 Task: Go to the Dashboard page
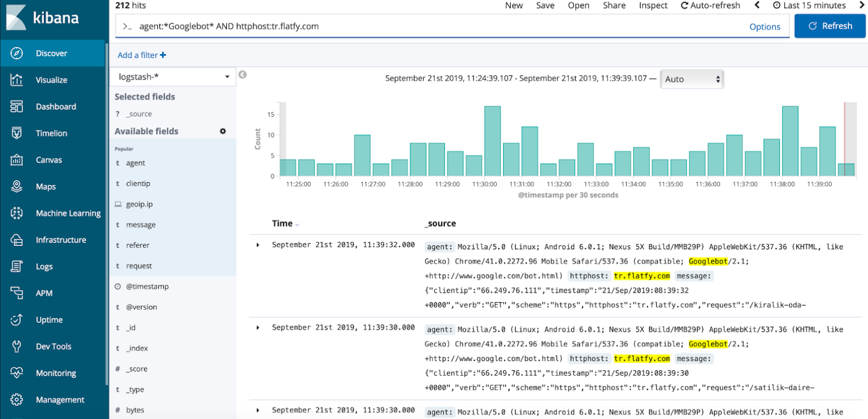(52, 107)
